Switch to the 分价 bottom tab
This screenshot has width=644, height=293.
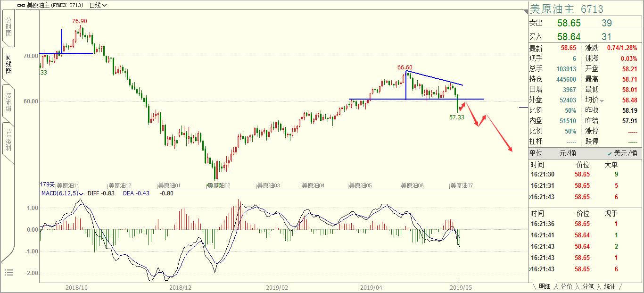tap(566, 286)
